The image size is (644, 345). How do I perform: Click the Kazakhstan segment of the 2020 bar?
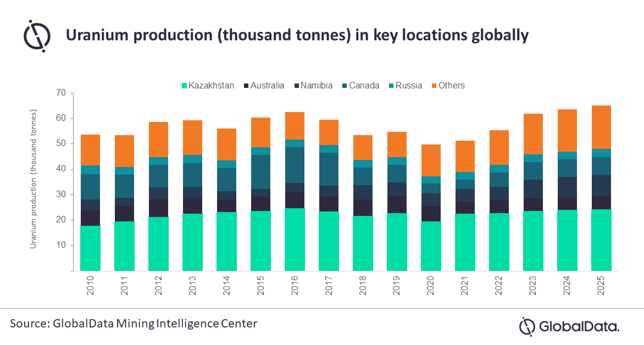click(430, 246)
